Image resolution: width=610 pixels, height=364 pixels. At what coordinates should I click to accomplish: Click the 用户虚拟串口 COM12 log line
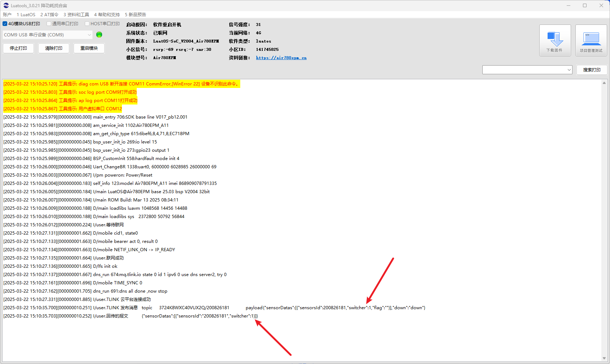pyautogui.click(x=63, y=109)
